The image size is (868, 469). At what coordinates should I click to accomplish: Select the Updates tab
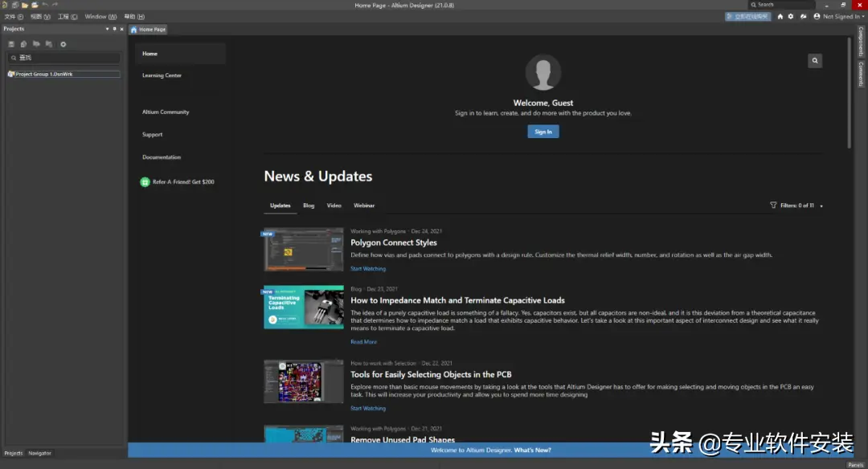[x=280, y=206]
